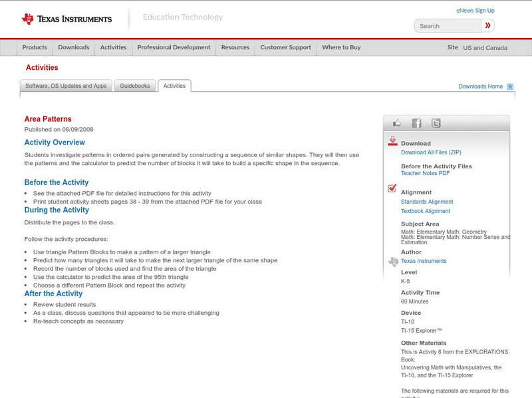Share the activity on Twitter

(436, 123)
